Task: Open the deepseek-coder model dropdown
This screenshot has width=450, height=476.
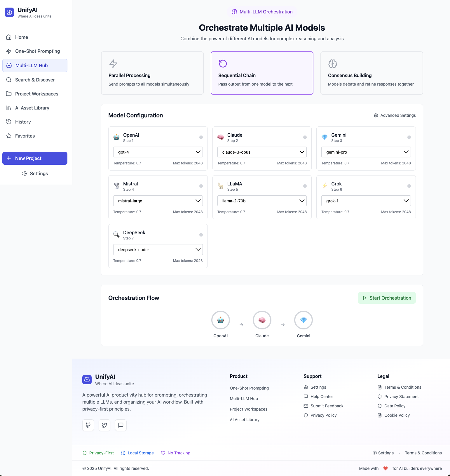Action: 158,250
